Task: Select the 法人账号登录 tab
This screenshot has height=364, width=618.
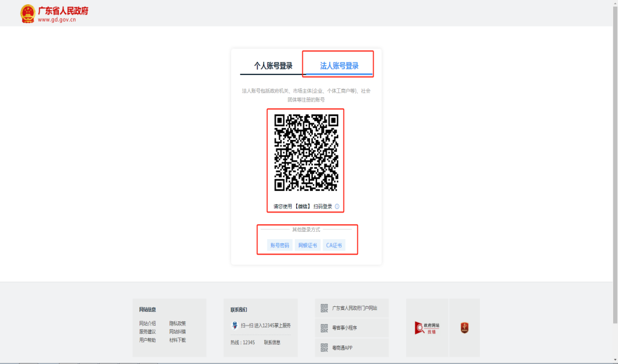Action: tap(339, 66)
